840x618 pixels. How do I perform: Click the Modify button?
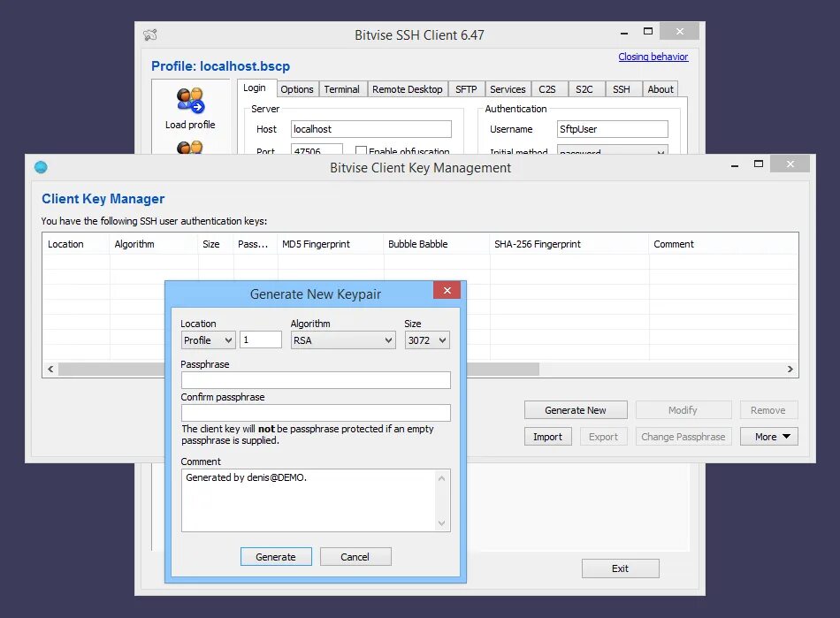(x=683, y=409)
